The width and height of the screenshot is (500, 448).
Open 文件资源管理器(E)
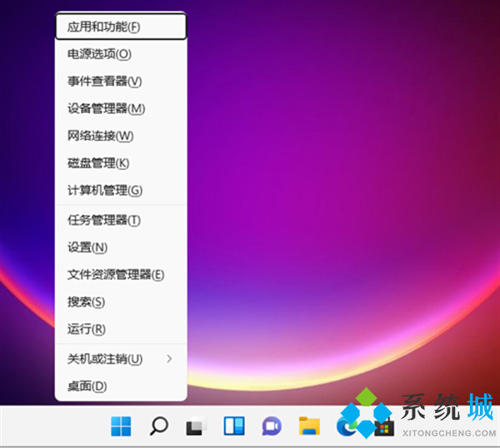click(x=121, y=275)
